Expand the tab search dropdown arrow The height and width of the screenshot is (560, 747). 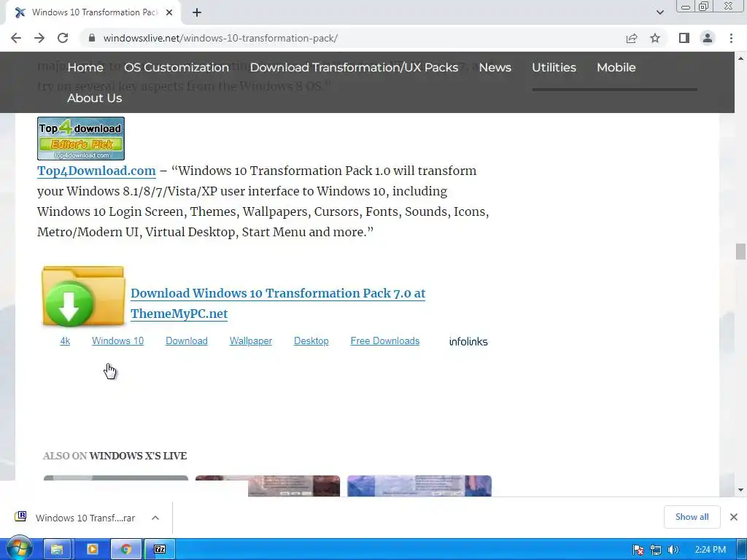[659, 13]
